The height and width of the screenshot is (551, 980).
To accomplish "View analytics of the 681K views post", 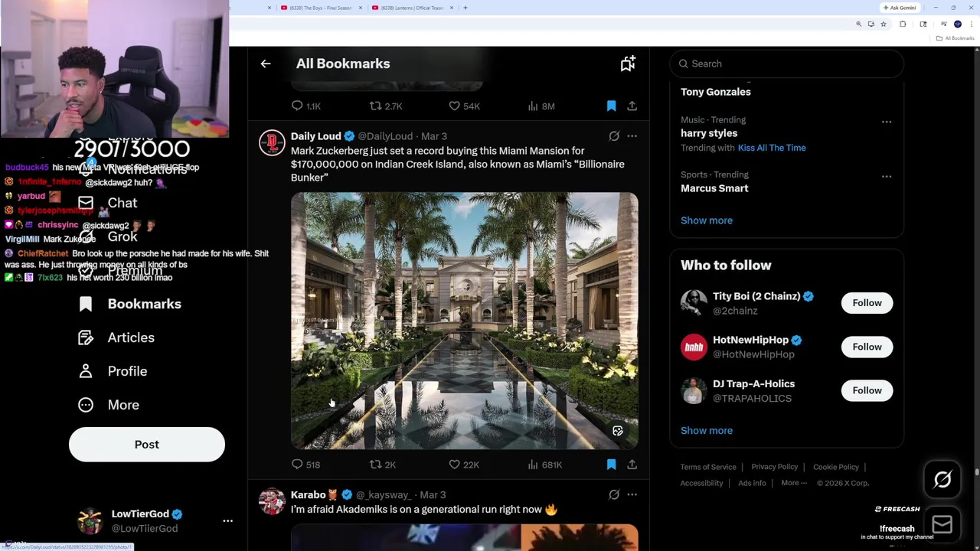I will pyautogui.click(x=545, y=465).
